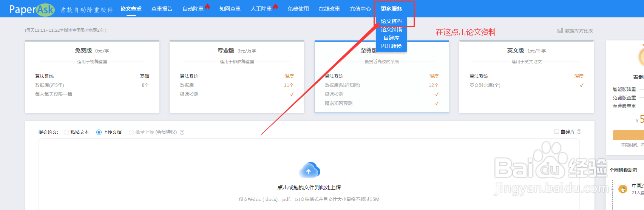Click help icon beside 自建库 checkbox

point(579,131)
